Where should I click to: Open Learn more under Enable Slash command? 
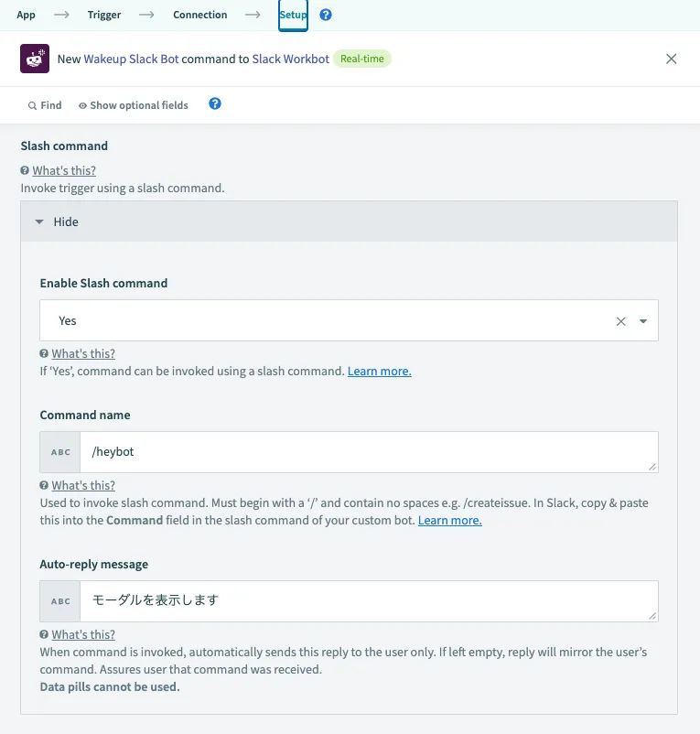(x=379, y=372)
